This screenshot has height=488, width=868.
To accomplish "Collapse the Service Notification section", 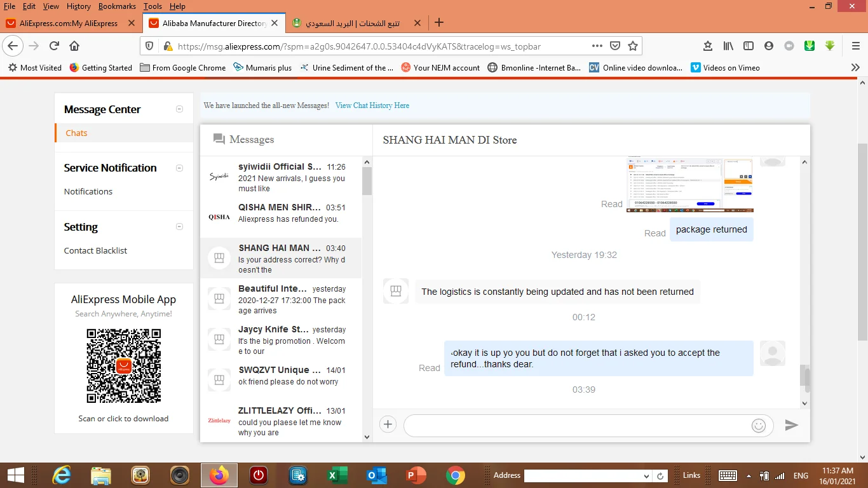I will [x=179, y=168].
